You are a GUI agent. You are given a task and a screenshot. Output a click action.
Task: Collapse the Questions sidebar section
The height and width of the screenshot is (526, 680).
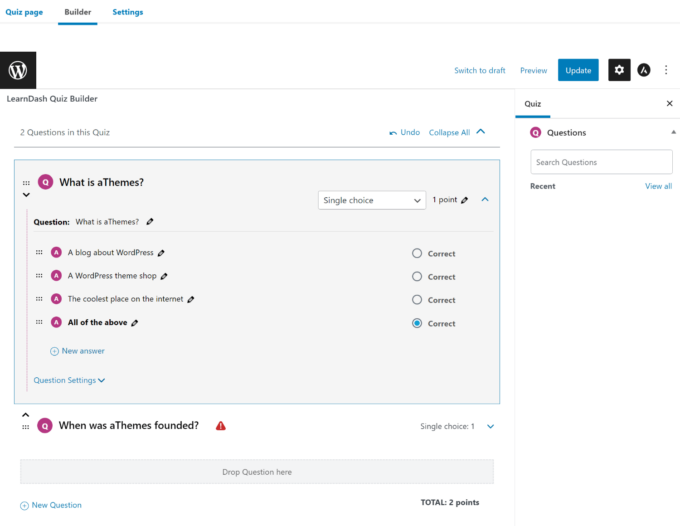[673, 132]
